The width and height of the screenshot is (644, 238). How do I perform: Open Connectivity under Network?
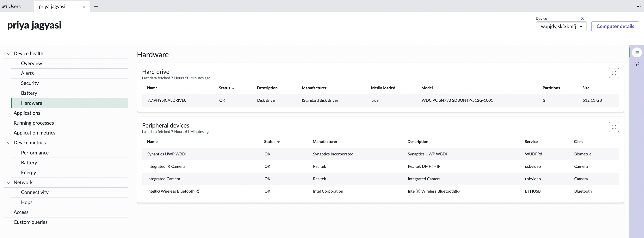[70, 192]
